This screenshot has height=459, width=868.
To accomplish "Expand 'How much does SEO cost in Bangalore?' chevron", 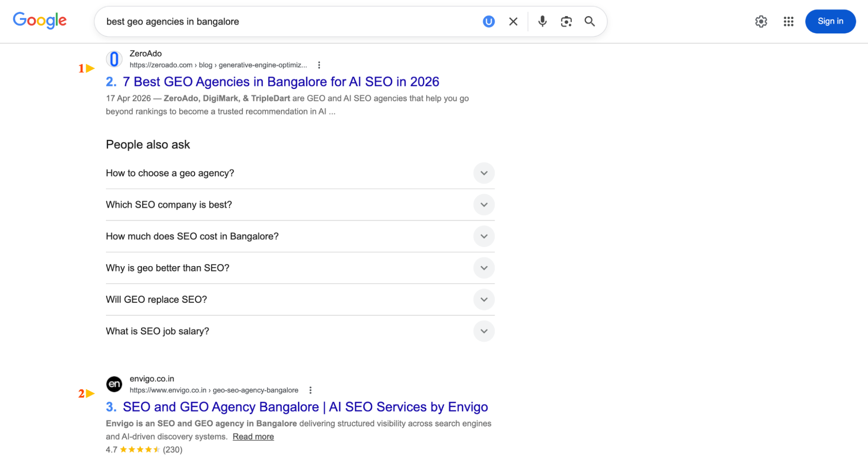I will click(x=484, y=237).
